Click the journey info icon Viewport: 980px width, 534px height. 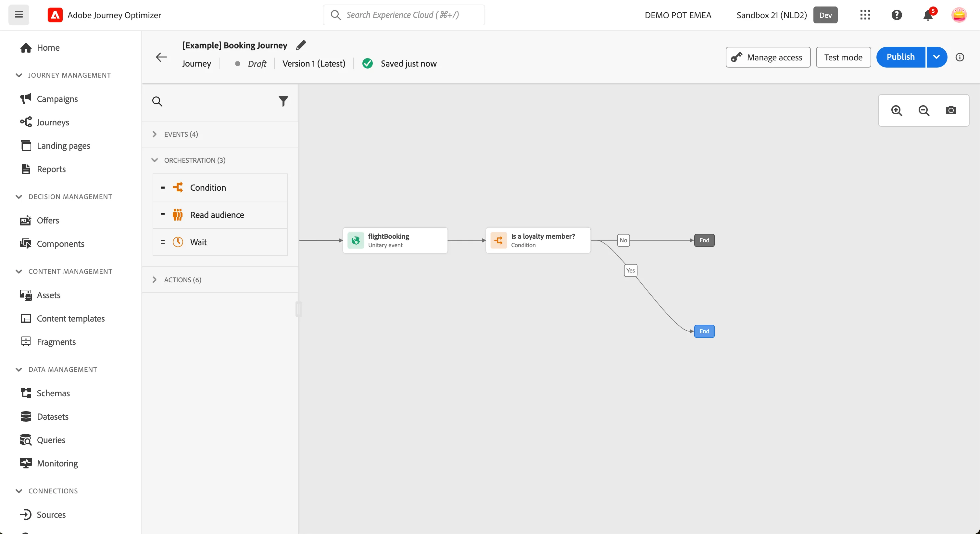960,57
